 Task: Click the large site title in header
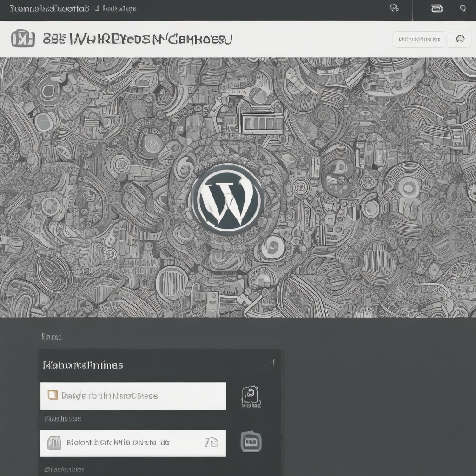click(137, 40)
